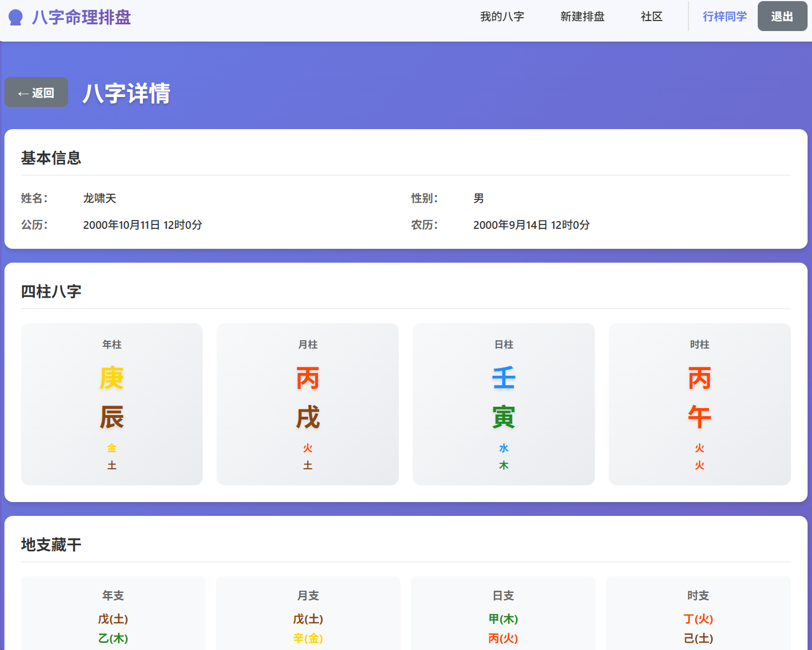This screenshot has width=812, height=650.
Task: Click the 辛(金) hidden stem under 月支
Action: click(x=308, y=638)
